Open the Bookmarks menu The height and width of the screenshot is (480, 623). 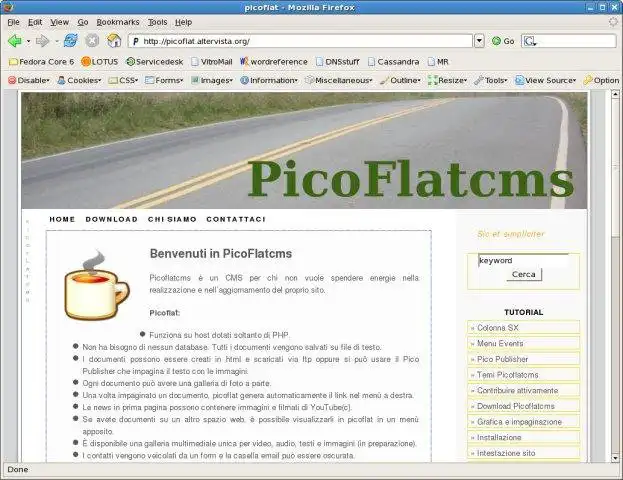point(118,22)
